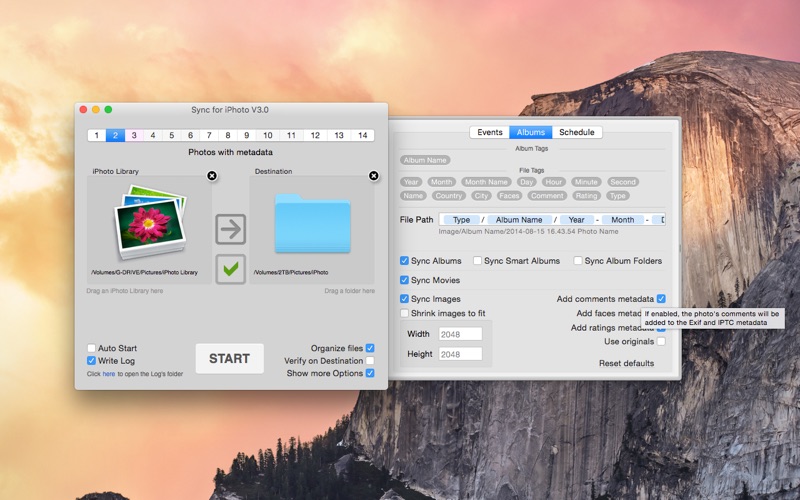This screenshot has width=800, height=500.
Task: Toggle the Organize files checkbox
Action: (370, 348)
